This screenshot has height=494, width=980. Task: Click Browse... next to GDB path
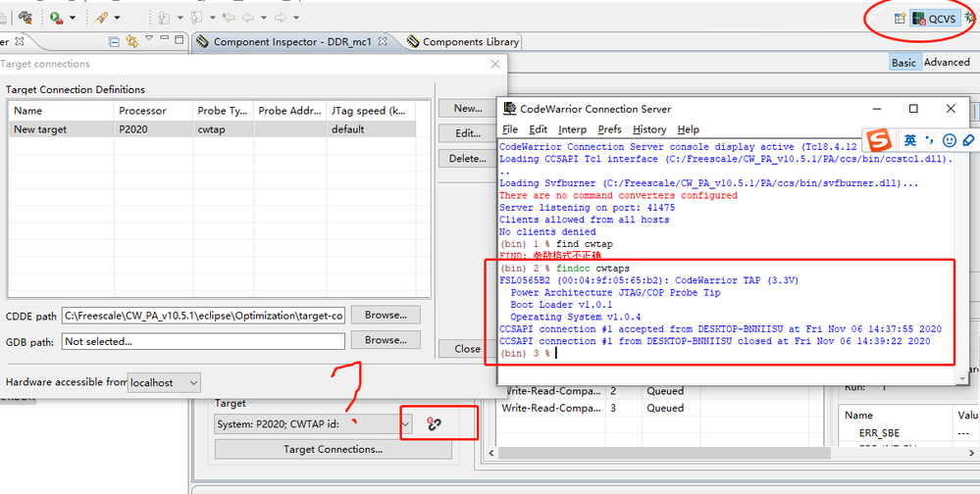pyautogui.click(x=386, y=340)
